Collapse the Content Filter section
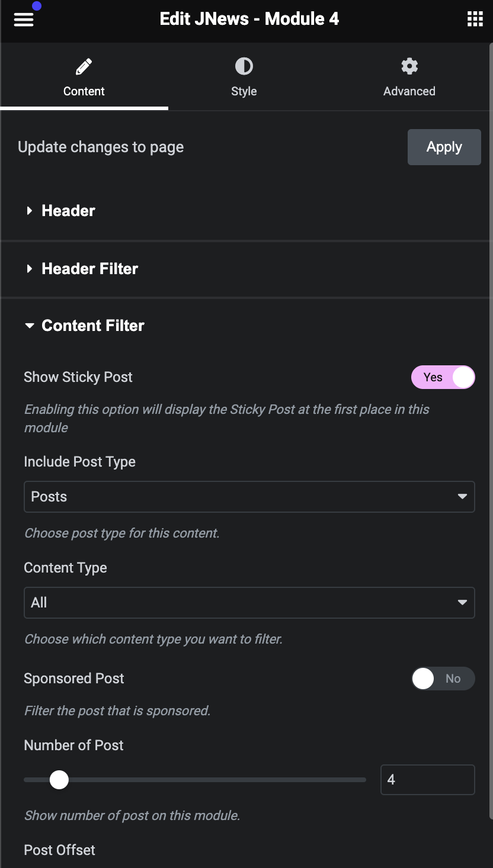Image resolution: width=493 pixels, height=868 pixels. point(93,326)
